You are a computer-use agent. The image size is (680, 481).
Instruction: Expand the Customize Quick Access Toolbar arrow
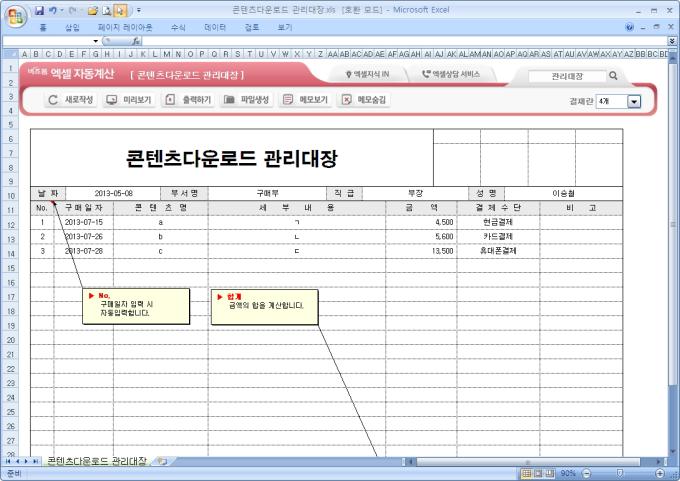139,10
